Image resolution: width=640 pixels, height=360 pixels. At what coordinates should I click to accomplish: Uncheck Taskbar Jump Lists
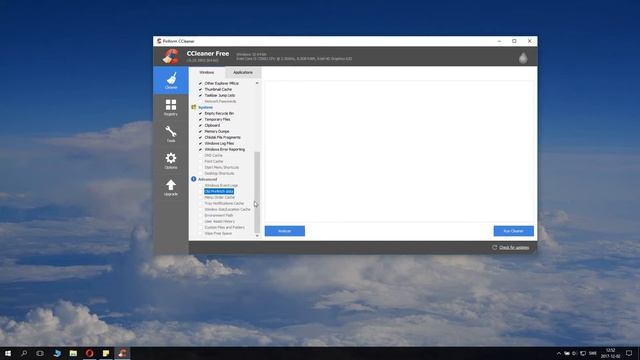200,95
